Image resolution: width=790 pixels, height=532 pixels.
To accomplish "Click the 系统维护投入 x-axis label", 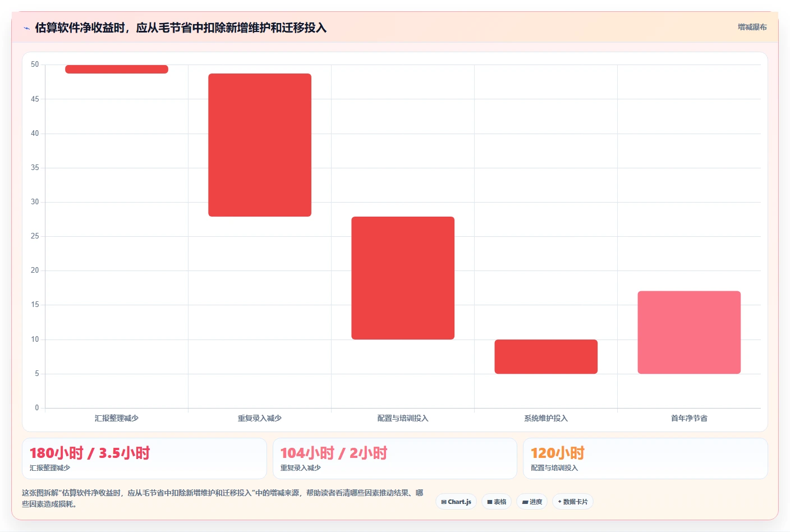I will pyautogui.click(x=546, y=418).
